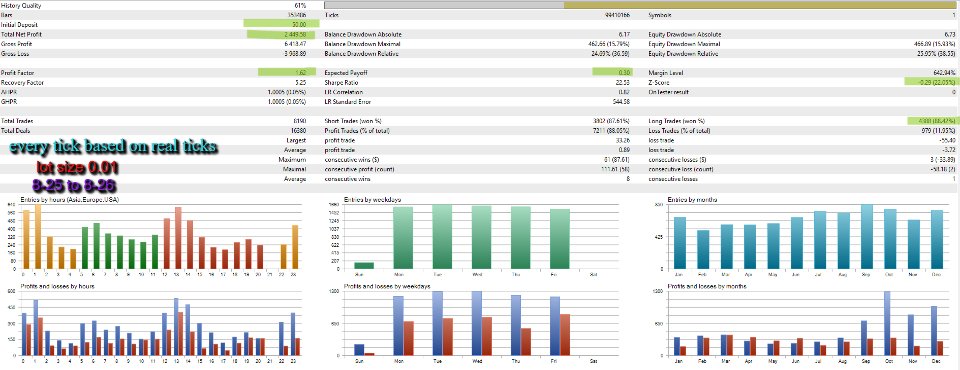The height and width of the screenshot is (370, 960).
Task: Select the Expected Payoff label
Action: (345, 73)
